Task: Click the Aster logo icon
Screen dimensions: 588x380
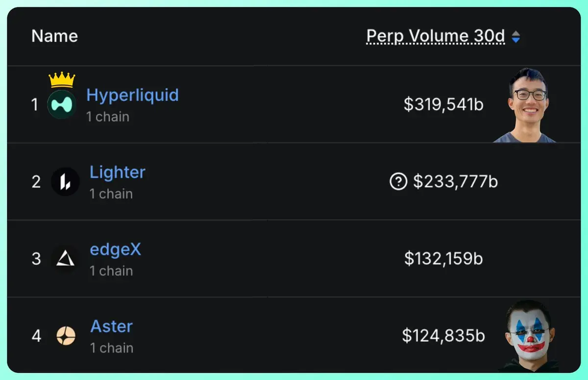Action: coord(66,336)
